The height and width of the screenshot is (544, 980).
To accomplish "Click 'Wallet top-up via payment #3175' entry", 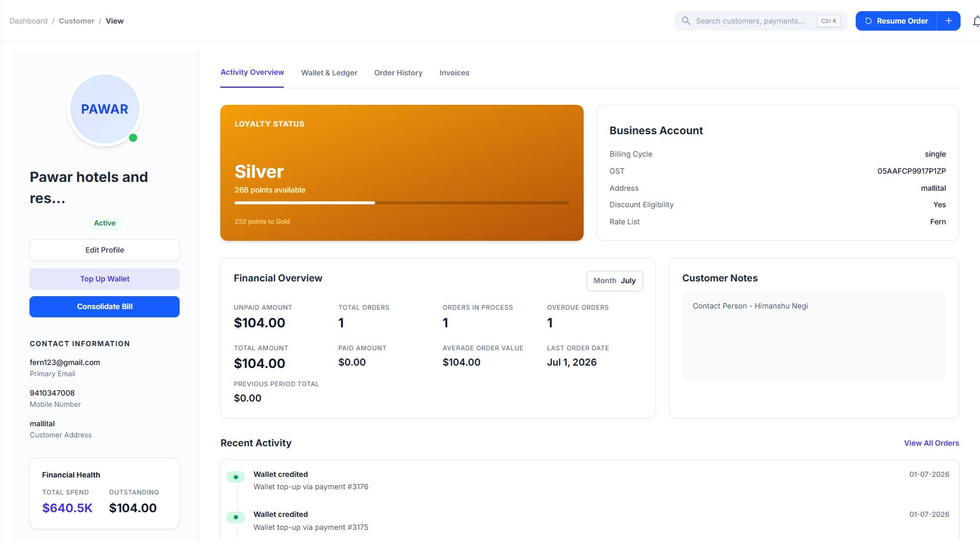I will (x=311, y=528).
